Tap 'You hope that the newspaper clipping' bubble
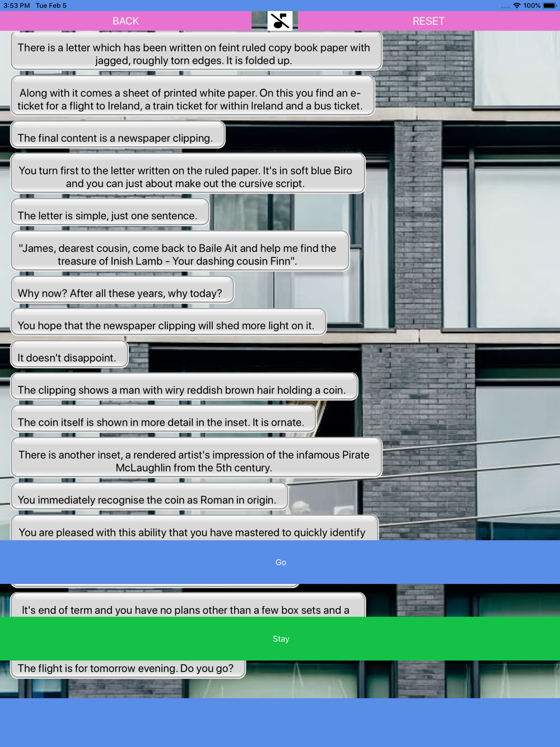This screenshot has width=560, height=747. (169, 323)
